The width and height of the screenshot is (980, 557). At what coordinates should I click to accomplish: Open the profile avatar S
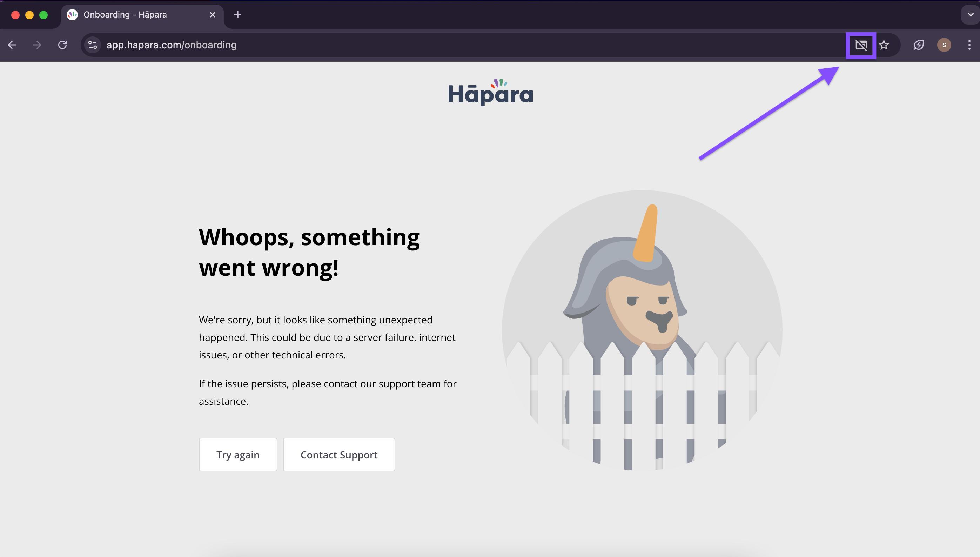944,45
